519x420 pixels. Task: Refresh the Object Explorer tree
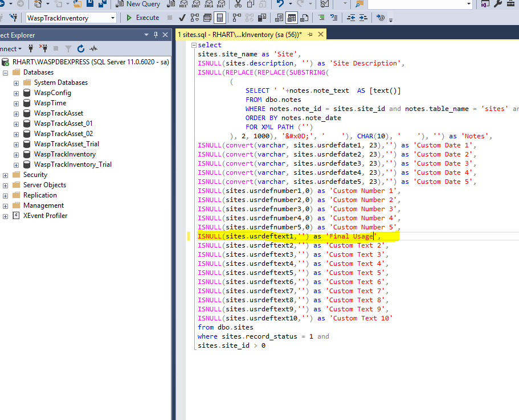click(x=80, y=48)
